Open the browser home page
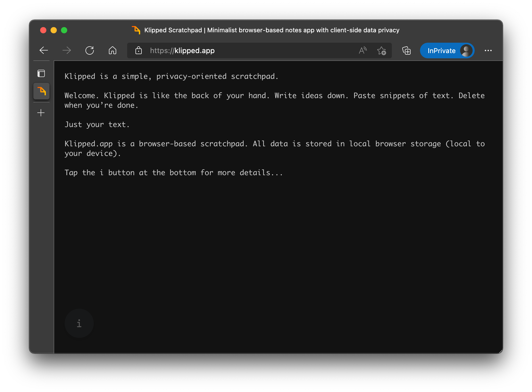532x392 pixels. (113, 50)
